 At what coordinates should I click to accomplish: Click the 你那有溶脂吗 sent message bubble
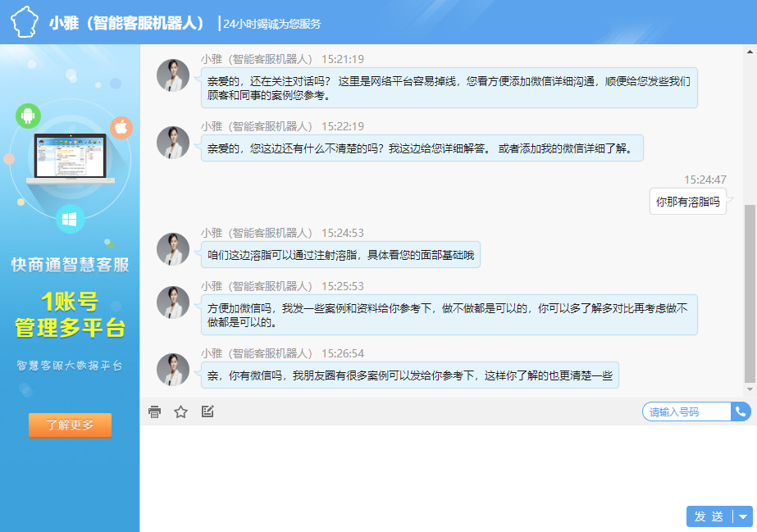pos(688,201)
